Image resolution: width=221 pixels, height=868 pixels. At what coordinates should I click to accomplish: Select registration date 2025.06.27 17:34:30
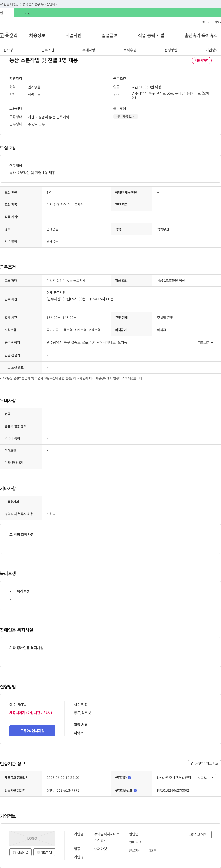[x=63, y=778]
